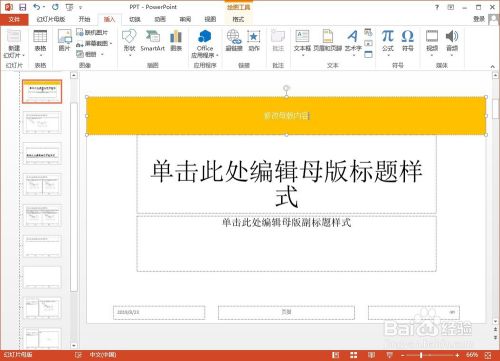Viewport: 500px width, 361px height.
Task: Switch to the 开始 (Home) tab
Action: (x=84, y=19)
